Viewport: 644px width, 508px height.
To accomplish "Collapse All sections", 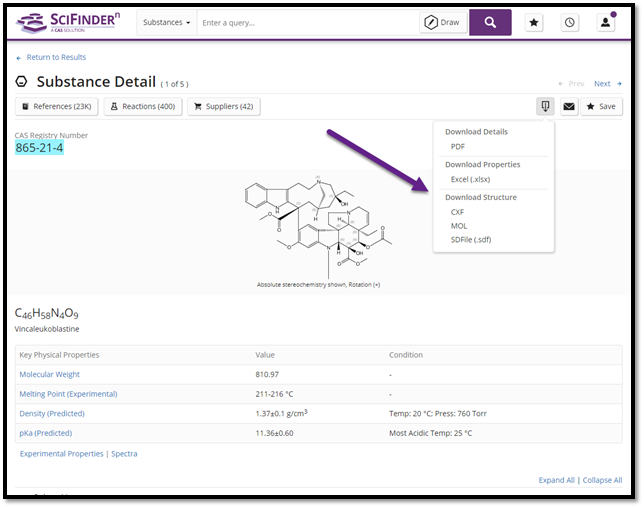I will [x=603, y=480].
